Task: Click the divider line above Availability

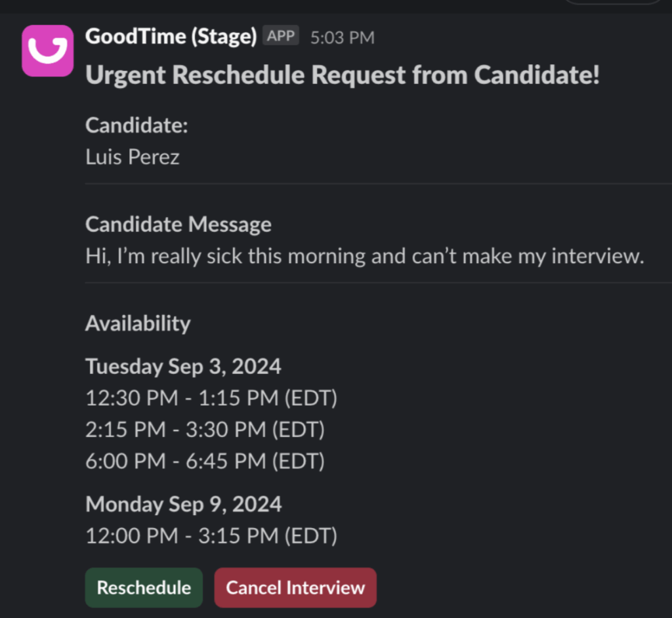Action: click(x=378, y=283)
